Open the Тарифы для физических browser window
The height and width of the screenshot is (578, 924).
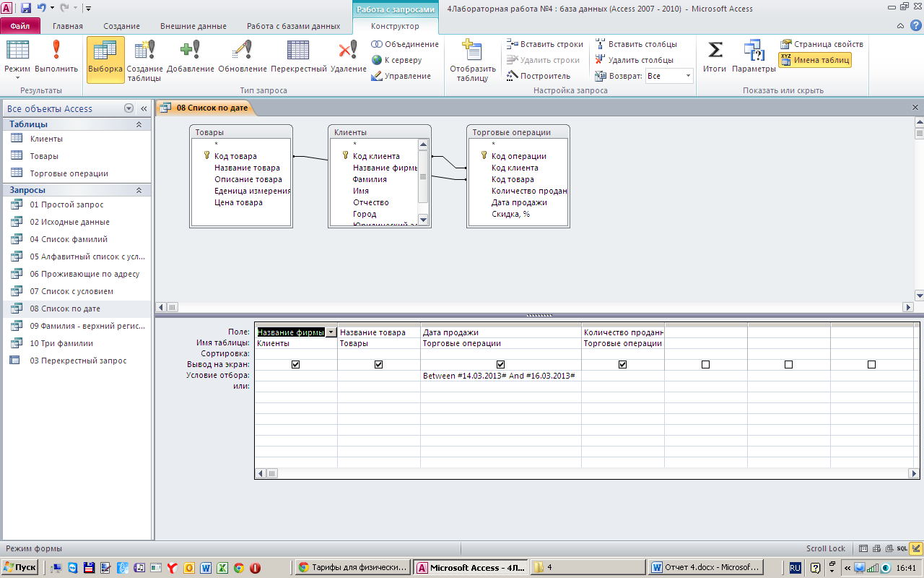[x=354, y=568]
